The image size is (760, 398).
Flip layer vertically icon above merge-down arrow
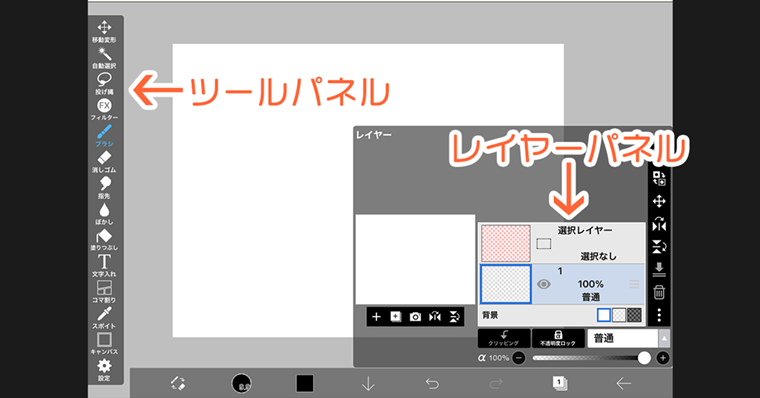pos(659,247)
